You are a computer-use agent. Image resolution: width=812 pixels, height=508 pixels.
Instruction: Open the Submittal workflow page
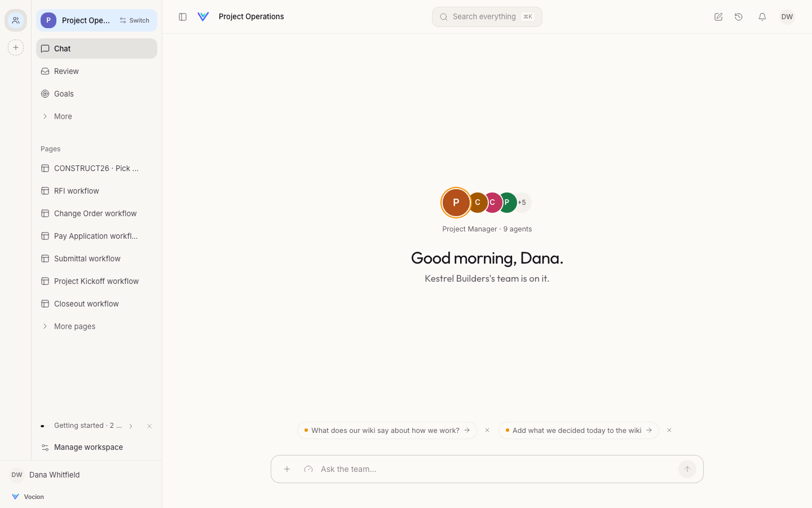point(97,259)
